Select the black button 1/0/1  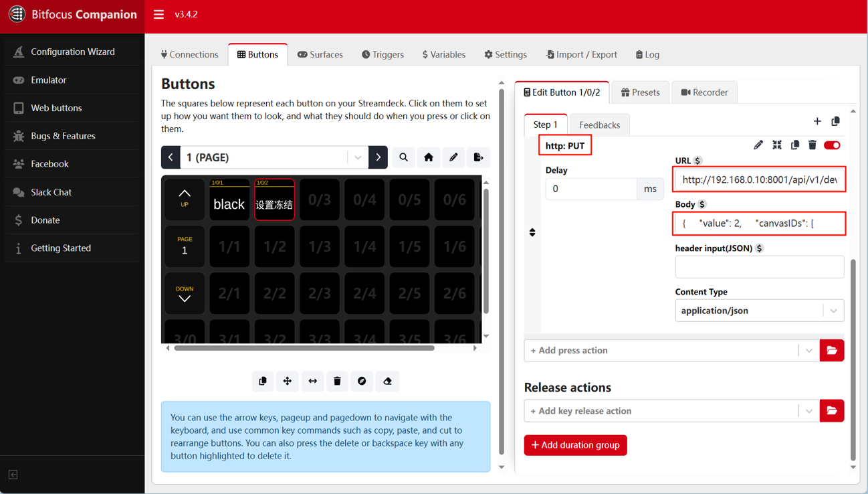tap(229, 200)
